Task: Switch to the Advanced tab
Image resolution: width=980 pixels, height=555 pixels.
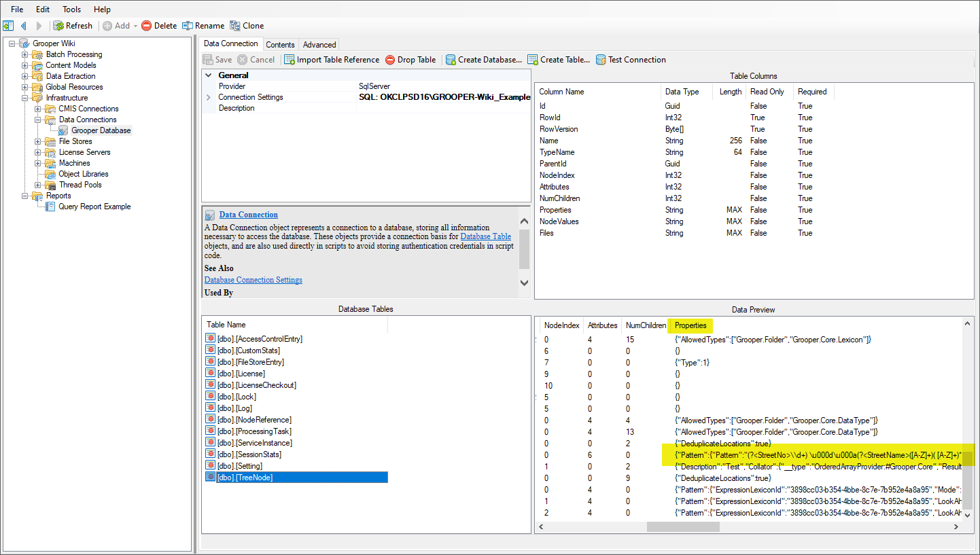Action: click(319, 44)
